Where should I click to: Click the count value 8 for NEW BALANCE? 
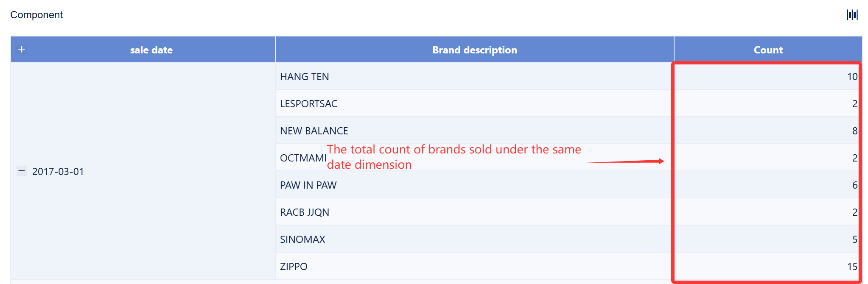point(854,131)
